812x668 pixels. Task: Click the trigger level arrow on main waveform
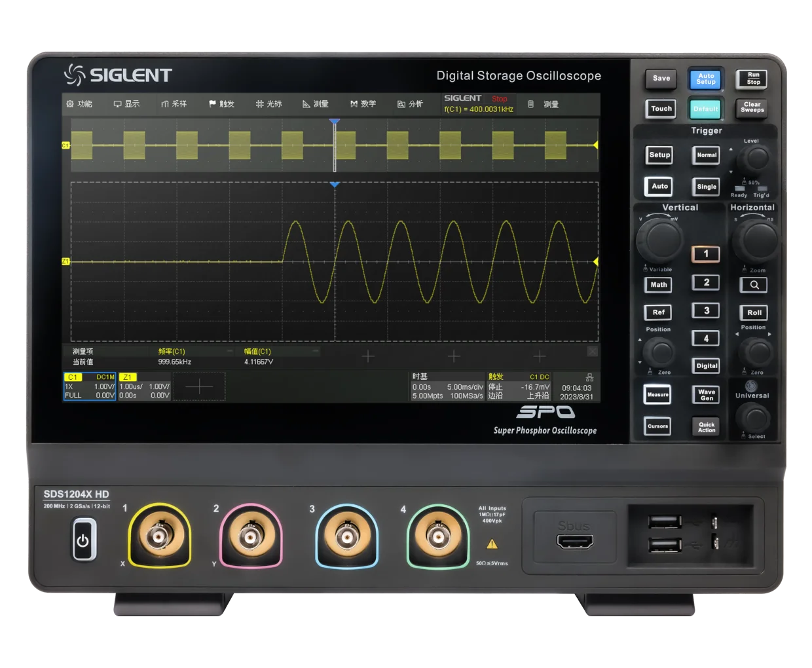pyautogui.click(x=595, y=261)
